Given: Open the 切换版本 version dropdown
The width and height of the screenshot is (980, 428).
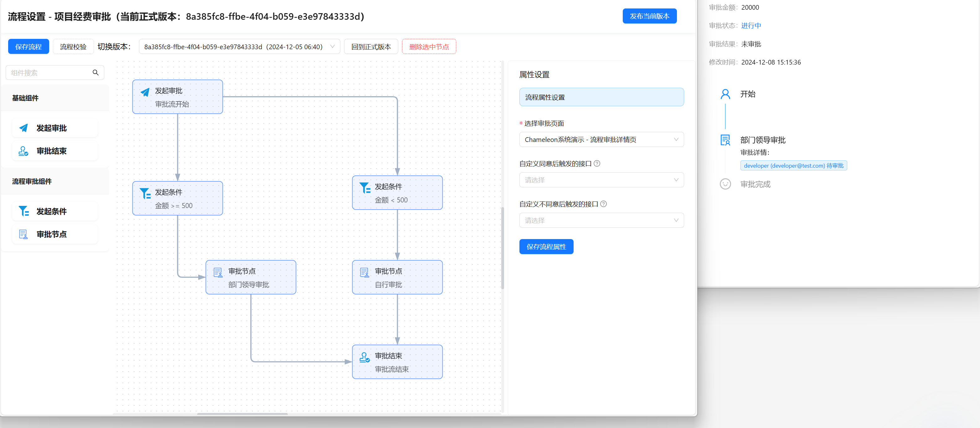Looking at the screenshot, I should [239, 46].
